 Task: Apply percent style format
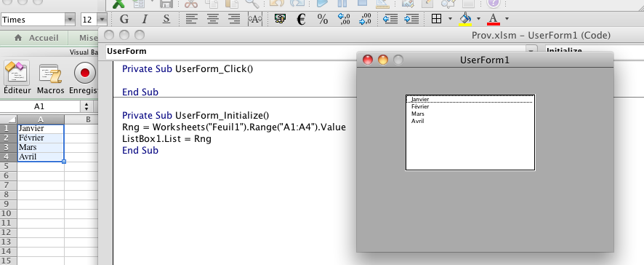(x=323, y=20)
